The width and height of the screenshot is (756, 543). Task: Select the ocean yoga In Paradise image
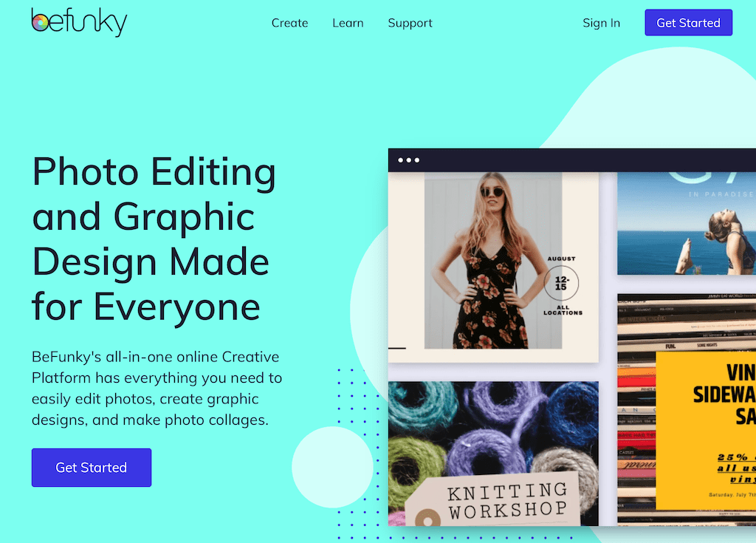coord(687,223)
